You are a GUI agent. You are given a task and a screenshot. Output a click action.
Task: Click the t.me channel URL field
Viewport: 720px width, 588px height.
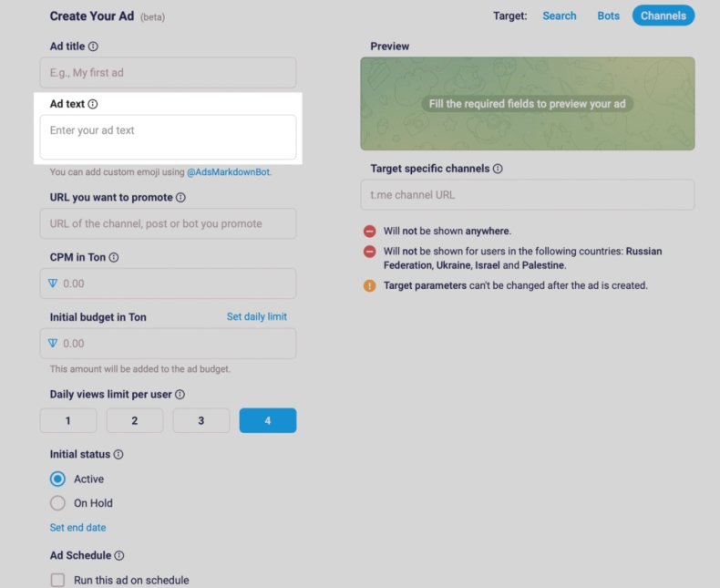tap(527, 195)
